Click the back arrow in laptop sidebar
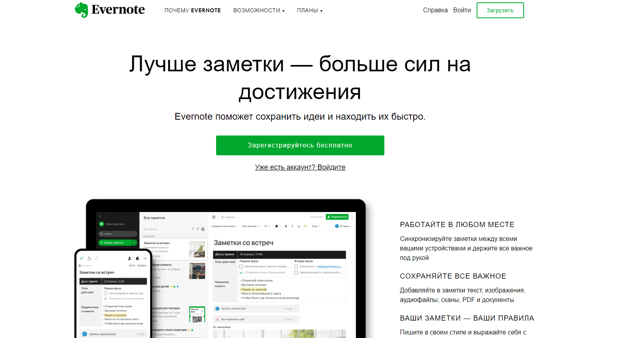The height and width of the screenshot is (338, 644). [x=101, y=216]
